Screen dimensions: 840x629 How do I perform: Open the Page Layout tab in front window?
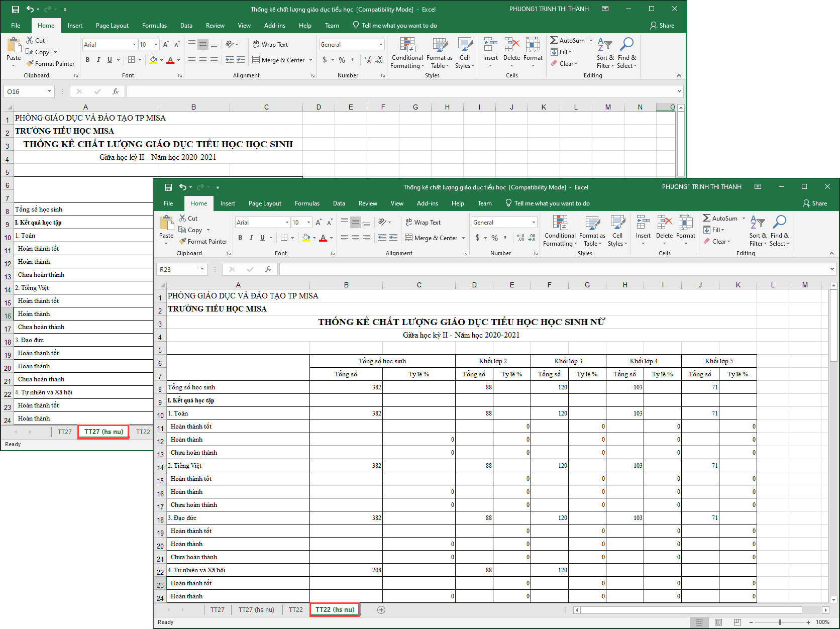(x=265, y=203)
